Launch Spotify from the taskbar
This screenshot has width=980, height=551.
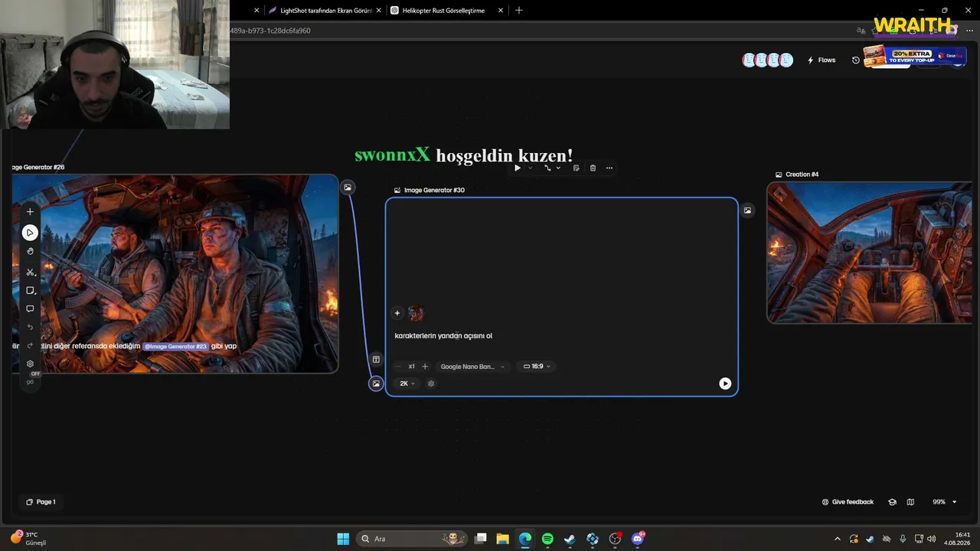(x=547, y=539)
